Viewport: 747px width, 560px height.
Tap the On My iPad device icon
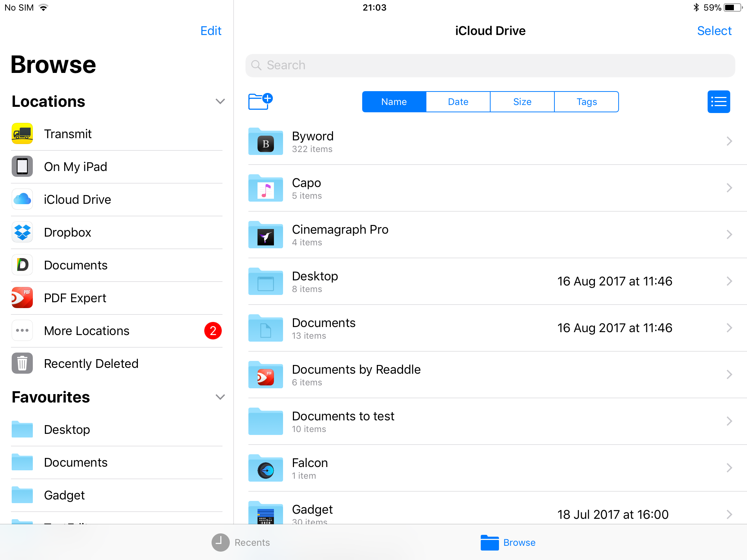coord(22,167)
